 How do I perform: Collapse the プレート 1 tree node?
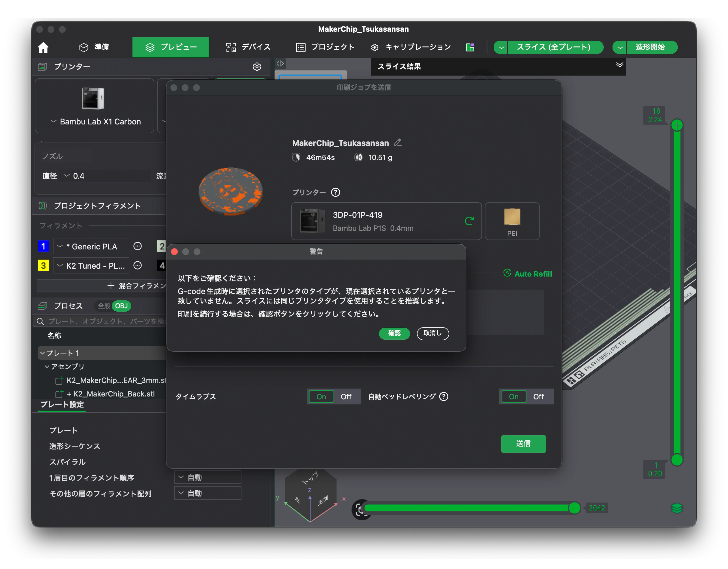pos(42,353)
